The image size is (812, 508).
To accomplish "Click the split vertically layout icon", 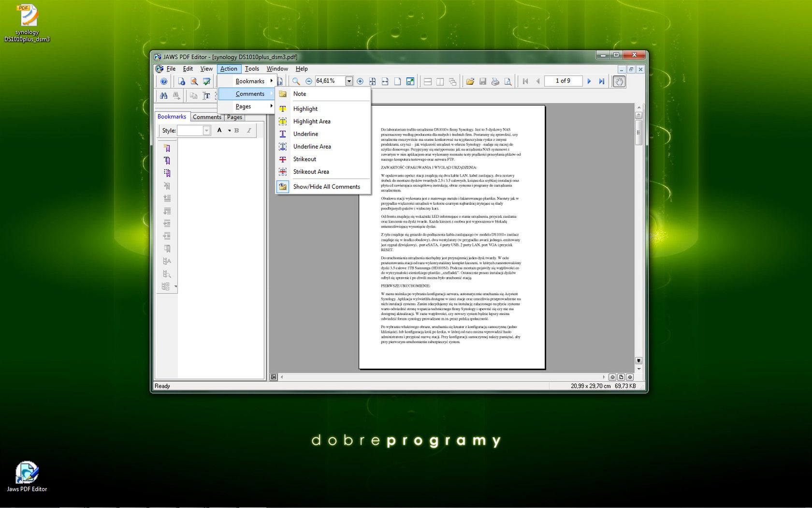I will click(440, 81).
